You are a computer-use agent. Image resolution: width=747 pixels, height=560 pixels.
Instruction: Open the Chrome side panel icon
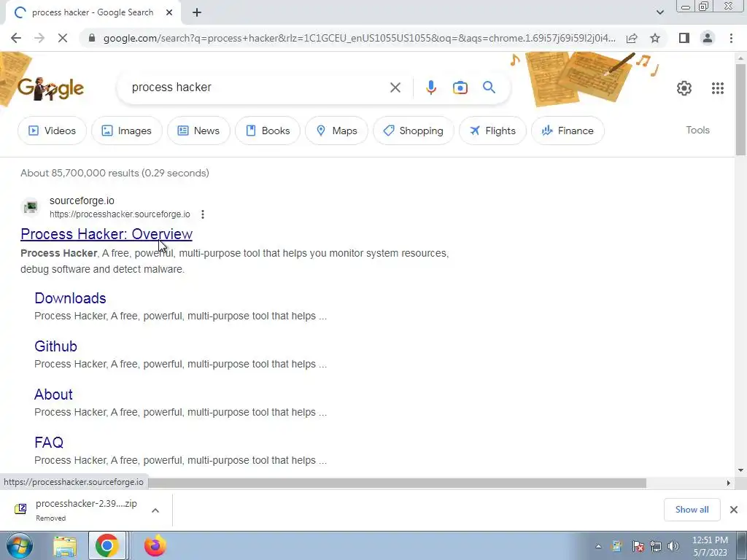coord(684,38)
